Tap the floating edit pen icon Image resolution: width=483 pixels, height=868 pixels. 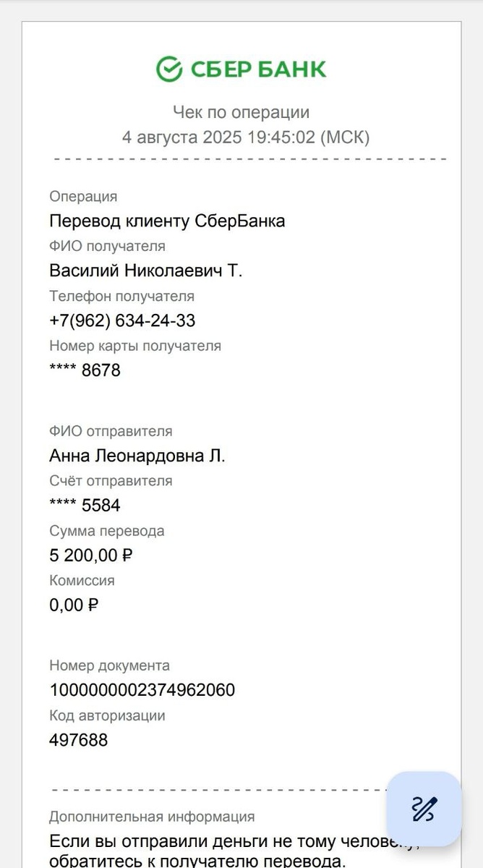[x=424, y=809]
